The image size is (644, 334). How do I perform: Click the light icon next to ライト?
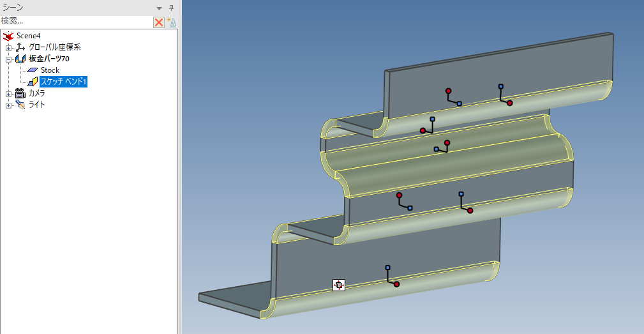click(x=20, y=105)
